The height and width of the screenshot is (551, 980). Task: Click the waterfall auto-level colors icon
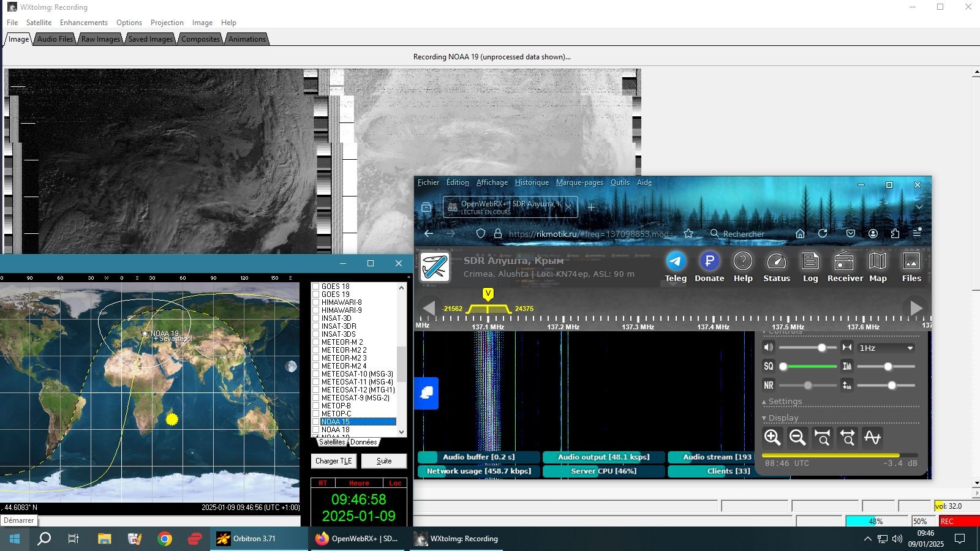click(847, 366)
